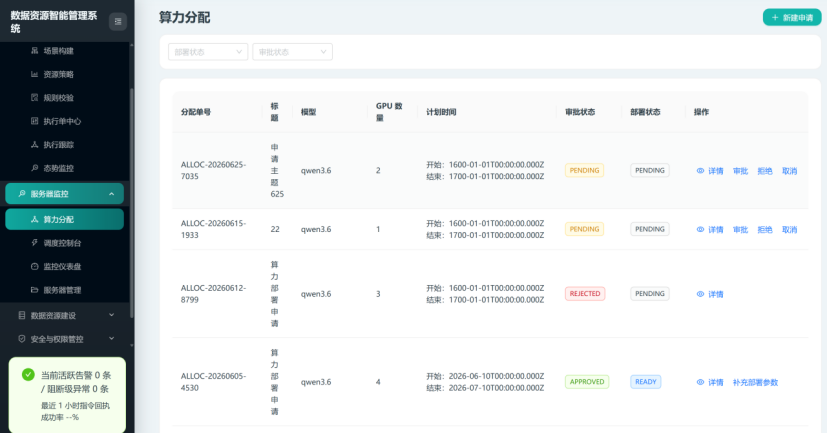Click the ALLOC-20260612-8799 allocation number
Viewport: 828px width, 434px height.
(213, 294)
